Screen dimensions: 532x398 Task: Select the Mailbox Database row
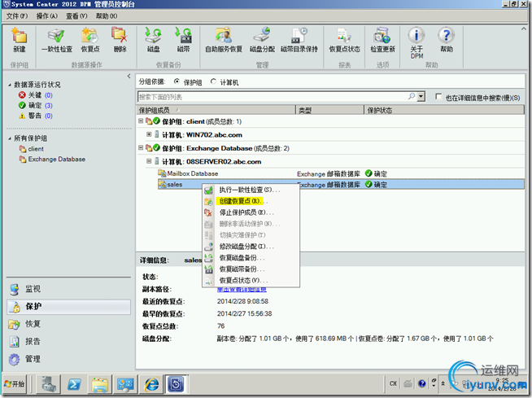pyautogui.click(x=341, y=173)
